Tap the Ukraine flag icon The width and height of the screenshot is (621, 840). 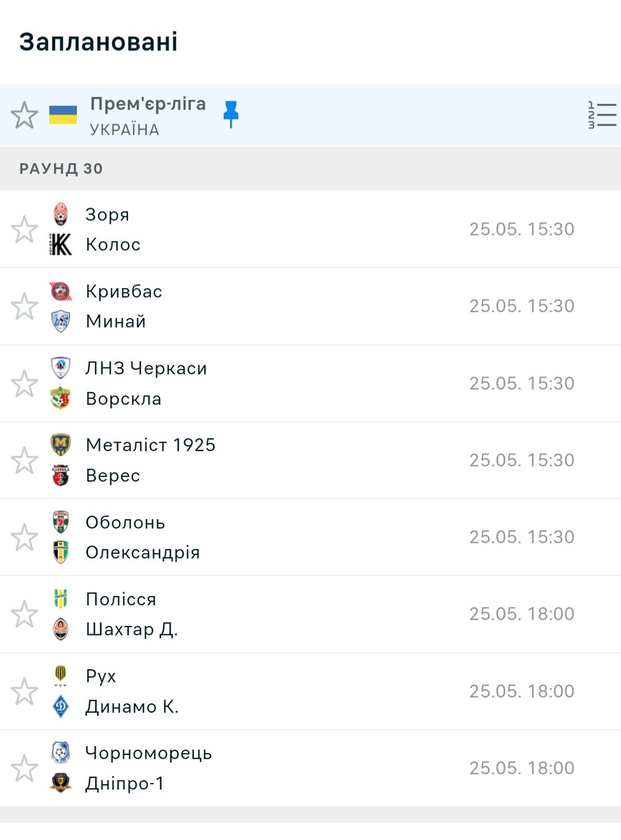coord(63,115)
